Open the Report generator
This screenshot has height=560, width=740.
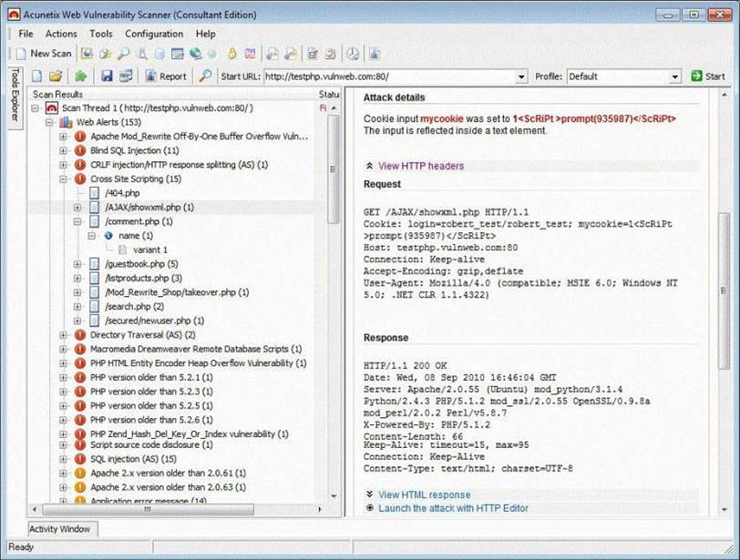point(166,76)
